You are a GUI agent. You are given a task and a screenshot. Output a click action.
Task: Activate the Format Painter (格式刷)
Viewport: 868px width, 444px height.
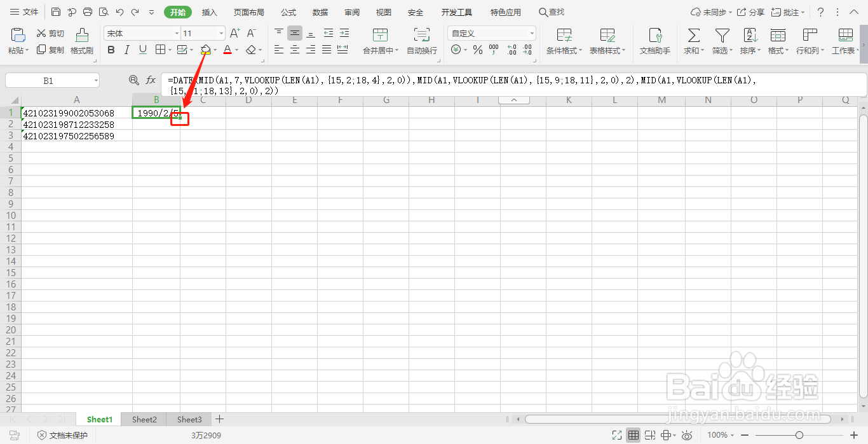tap(82, 41)
